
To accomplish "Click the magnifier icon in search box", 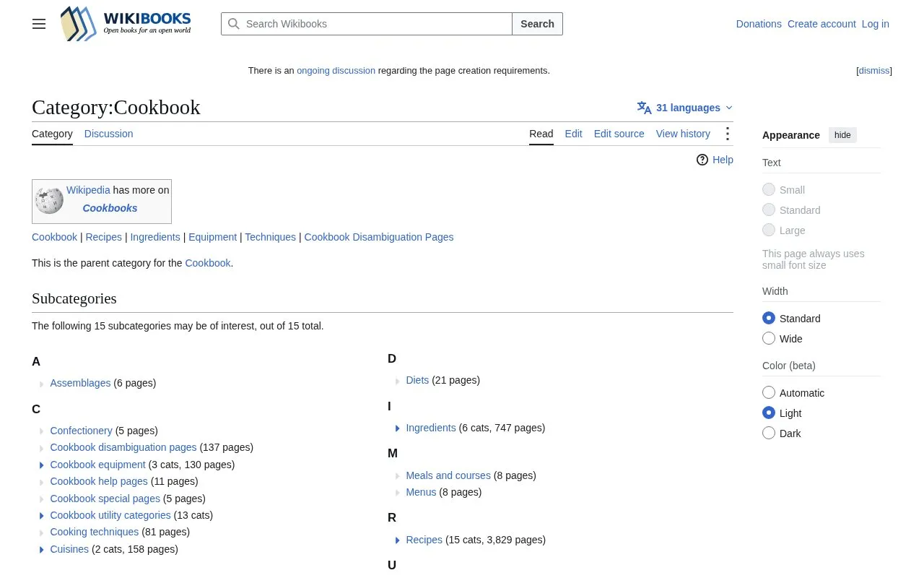I will 234,24.
